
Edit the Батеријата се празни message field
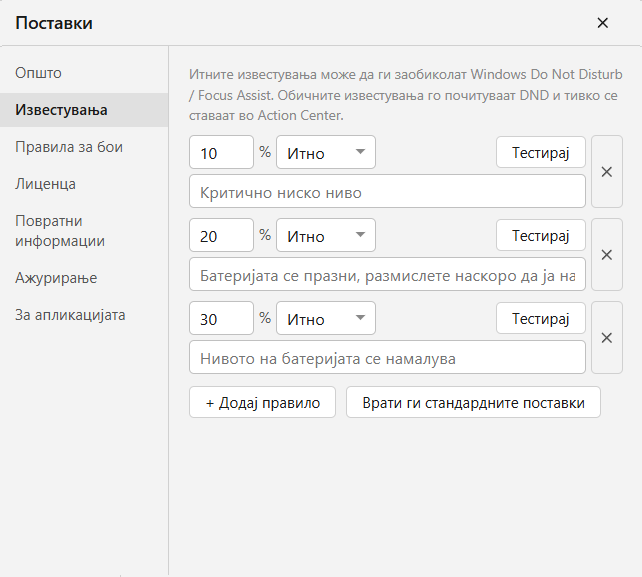tap(387, 274)
